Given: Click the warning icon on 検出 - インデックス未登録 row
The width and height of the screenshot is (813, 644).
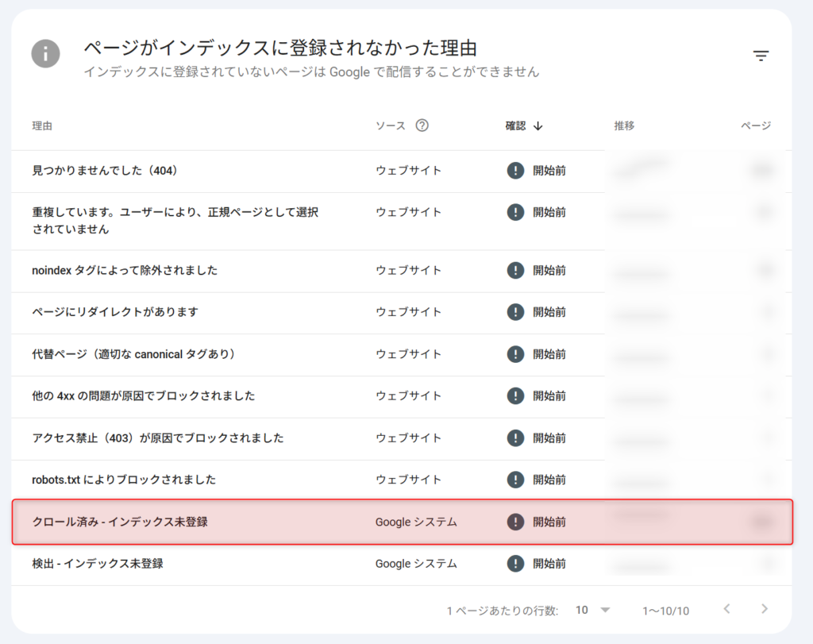Looking at the screenshot, I should pyautogui.click(x=515, y=564).
